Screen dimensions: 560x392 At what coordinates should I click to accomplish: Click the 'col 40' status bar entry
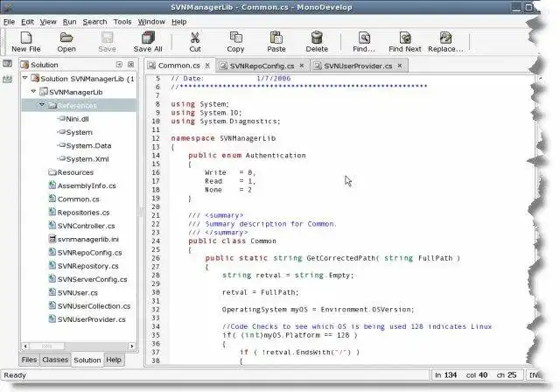477,374
